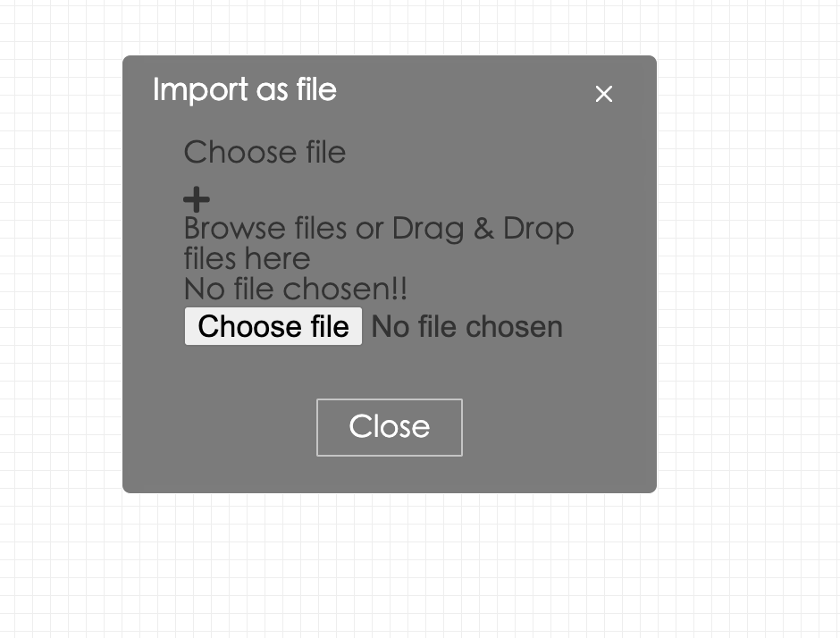Image resolution: width=840 pixels, height=638 pixels.
Task: Click the No file chosen label beside Choose file
Action: pyautogui.click(x=466, y=326)
